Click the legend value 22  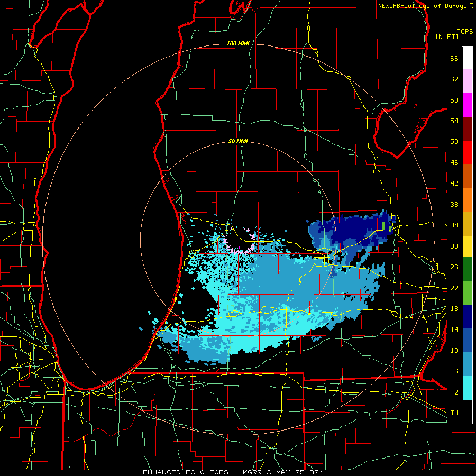click(454, 288)
